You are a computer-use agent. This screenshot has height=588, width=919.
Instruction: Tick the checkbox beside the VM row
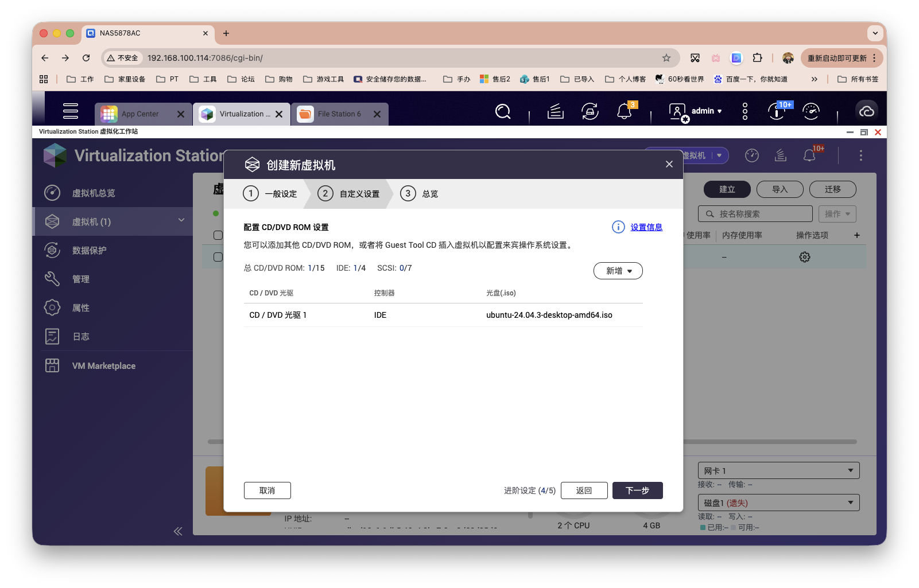point(217,257)
